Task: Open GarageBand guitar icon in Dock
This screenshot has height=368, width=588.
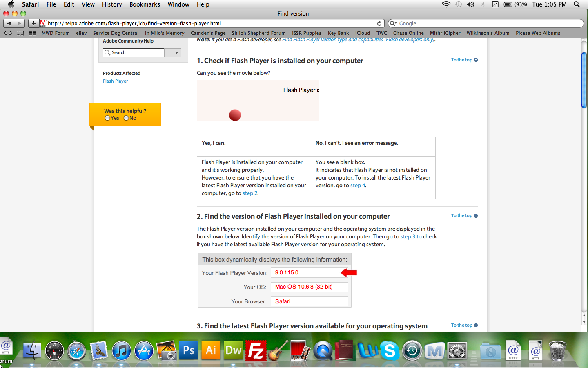Action: (278, 351)
